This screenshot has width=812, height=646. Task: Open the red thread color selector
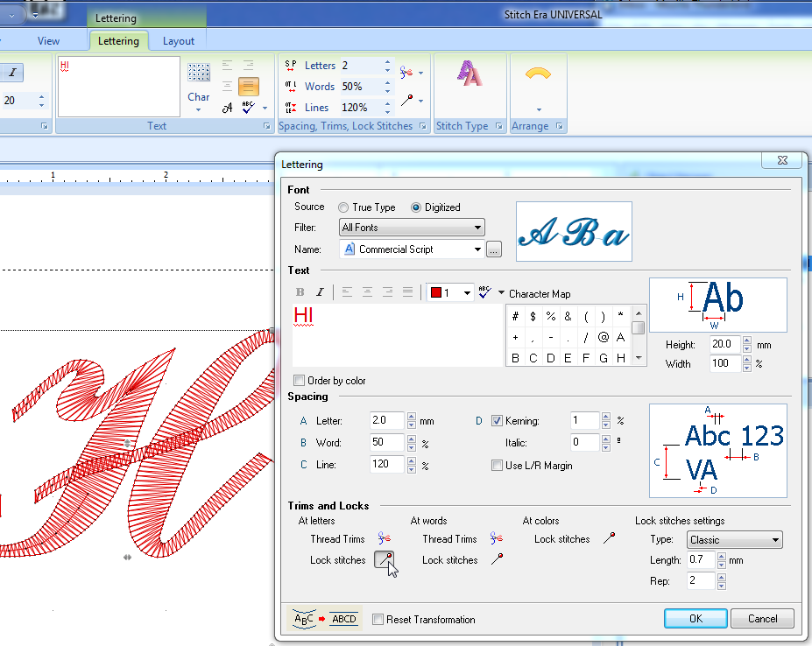click(x=449, y=292)
